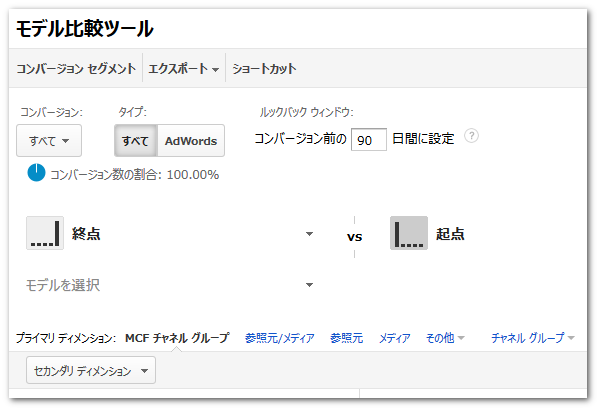
Task: Click the 終点 last-interaction model icon
Action: 45,233
